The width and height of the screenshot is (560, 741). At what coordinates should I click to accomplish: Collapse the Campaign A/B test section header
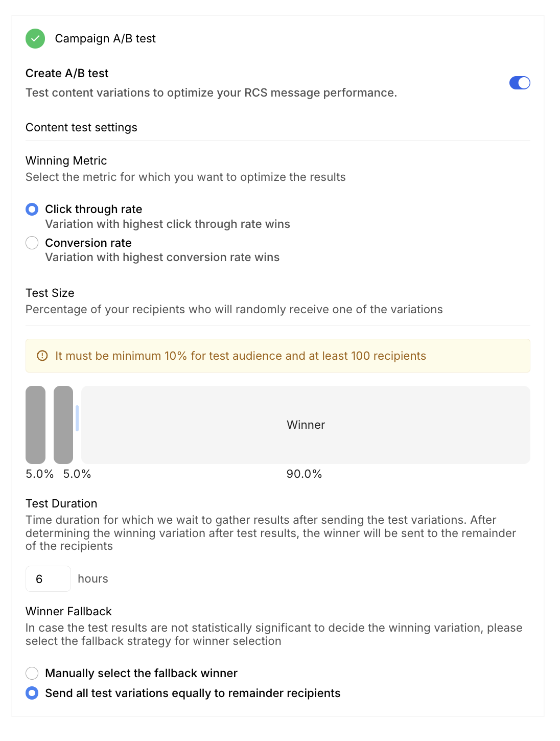[x=105, y=39]
